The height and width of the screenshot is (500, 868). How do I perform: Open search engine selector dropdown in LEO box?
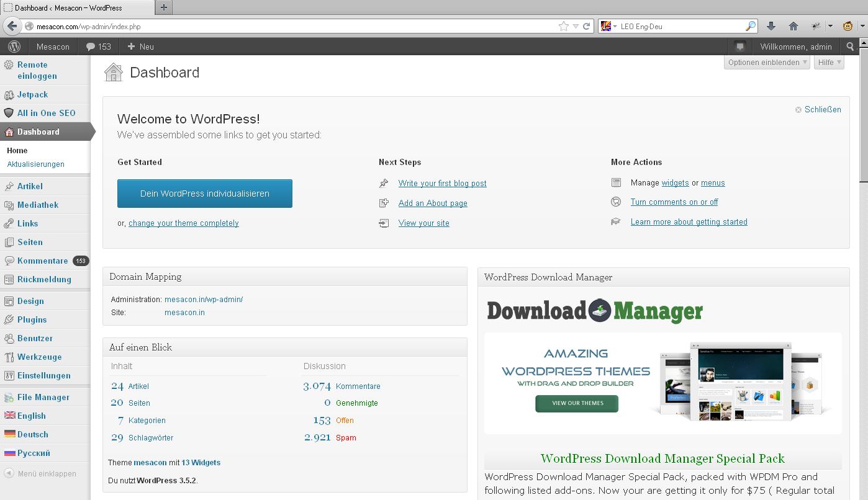[x=608, y=26]
